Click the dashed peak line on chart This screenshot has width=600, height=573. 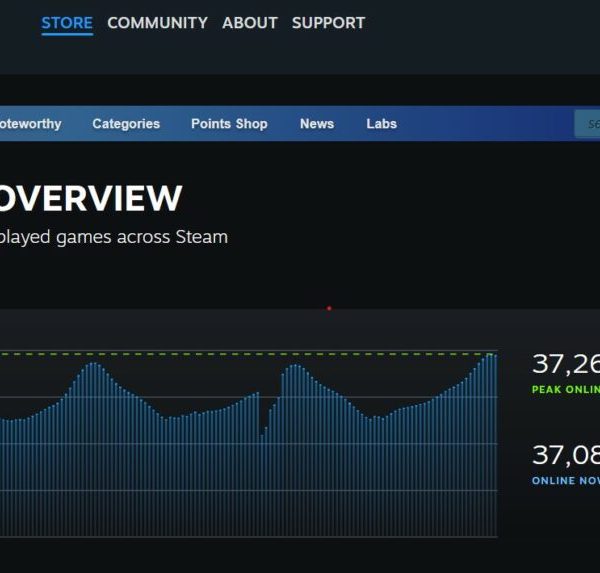pyautogui.click(x=249, y=354)
